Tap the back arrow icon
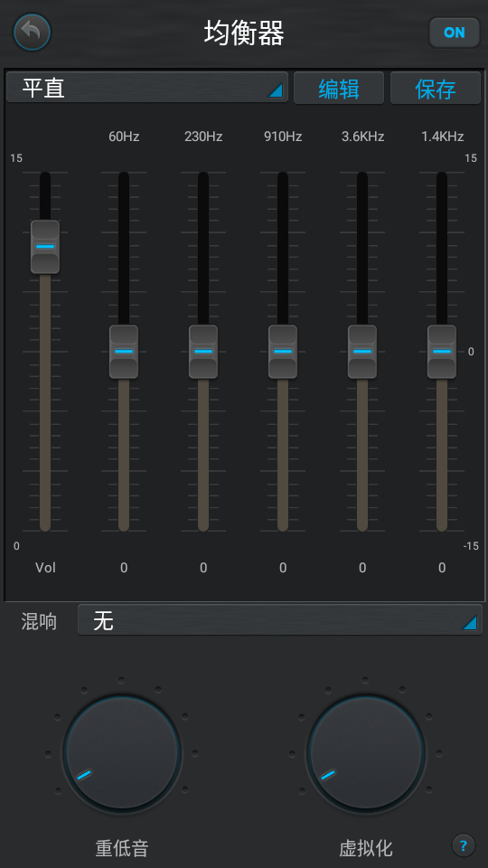Image resolution: width=488 pixels, height=868 pixels. coord(33,33)
